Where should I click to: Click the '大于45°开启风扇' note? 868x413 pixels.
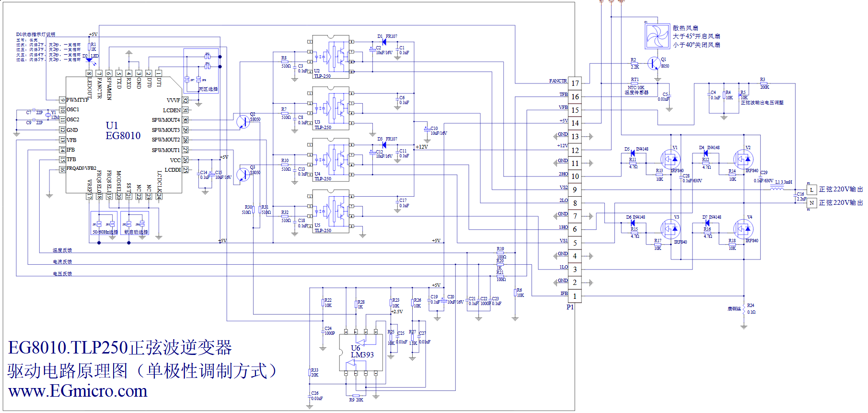pyautogui.click(x=696, y=36)
